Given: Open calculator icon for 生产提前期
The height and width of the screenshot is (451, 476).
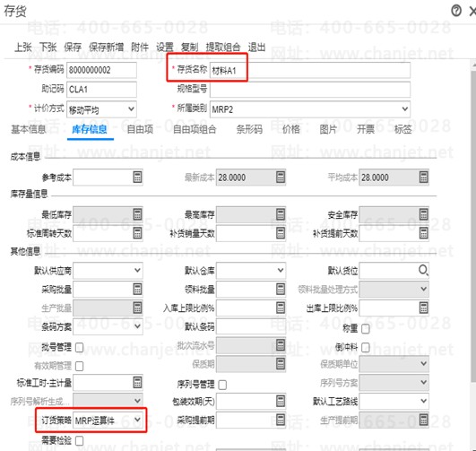Looking at the screenshot, I should pos(423,420).
